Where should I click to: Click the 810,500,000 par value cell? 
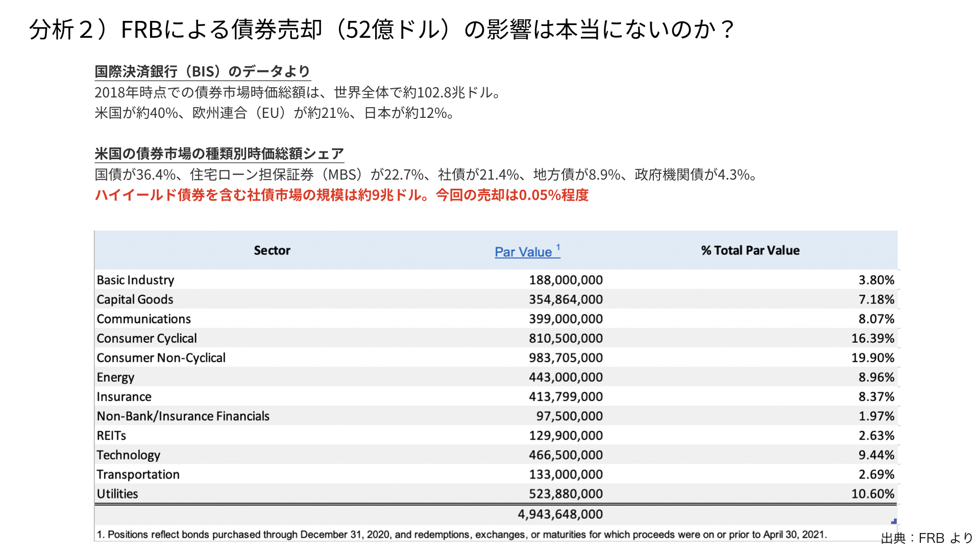point(566,338)
